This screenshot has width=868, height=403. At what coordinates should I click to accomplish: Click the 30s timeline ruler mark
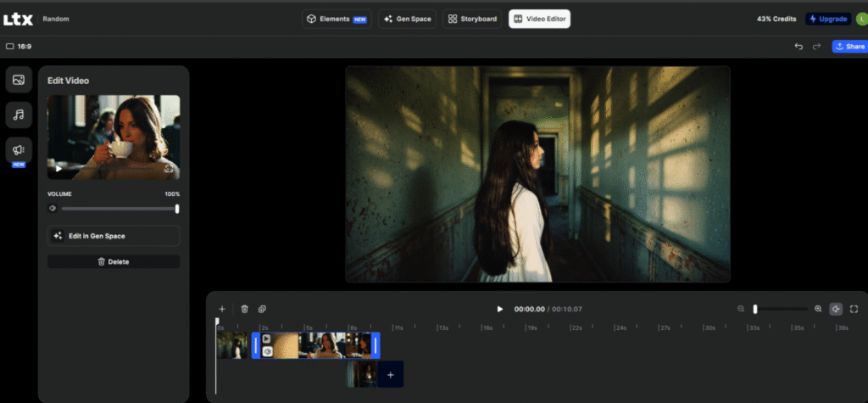click(709, 327)
